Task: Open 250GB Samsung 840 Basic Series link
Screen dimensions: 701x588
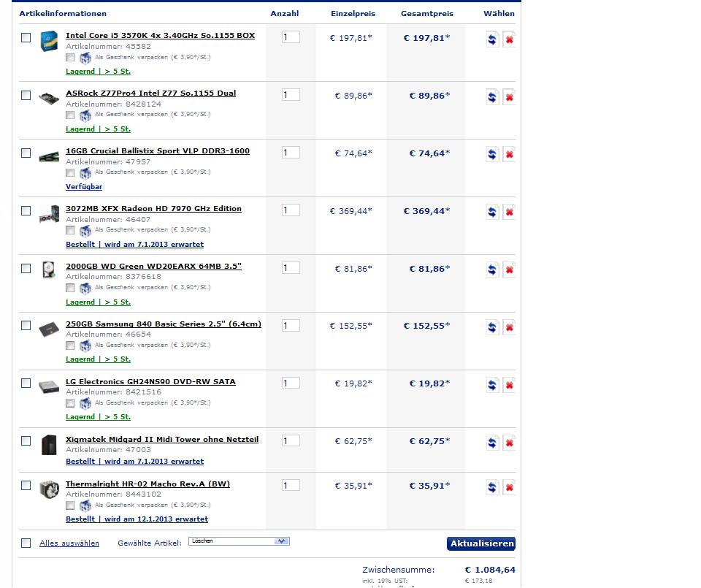Action: [163, 324]
